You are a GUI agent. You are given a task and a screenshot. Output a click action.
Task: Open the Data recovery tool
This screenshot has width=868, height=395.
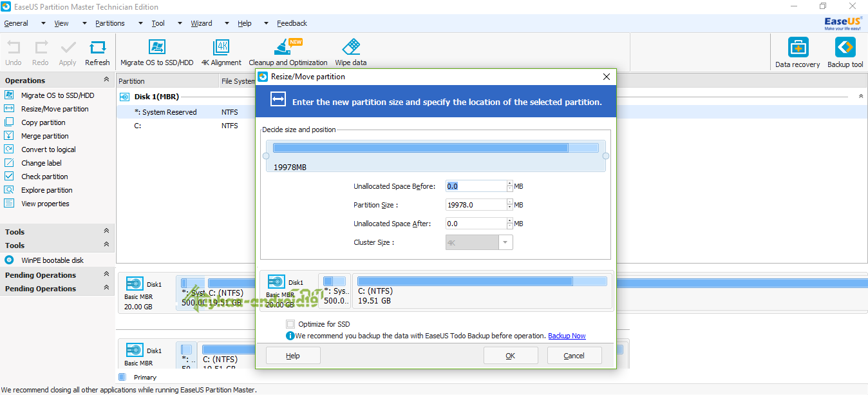point(798,53)
